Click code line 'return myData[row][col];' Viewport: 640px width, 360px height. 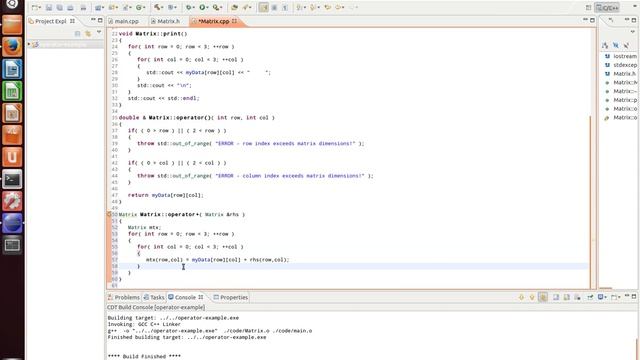point(165,195)
